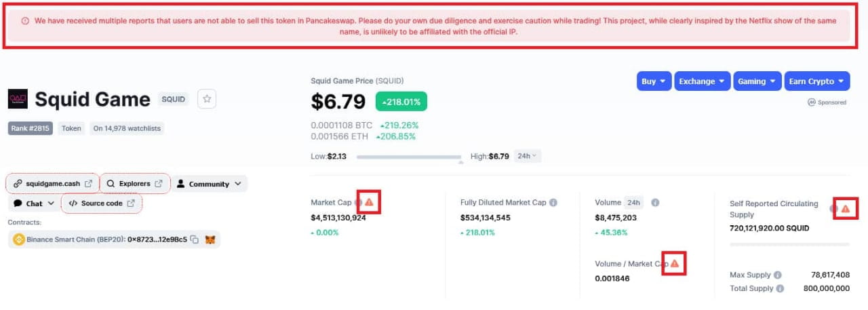Click the Max Supply info icon
Image resolution: width=868 pixels, height=310 pixels.
coord(777,275)
